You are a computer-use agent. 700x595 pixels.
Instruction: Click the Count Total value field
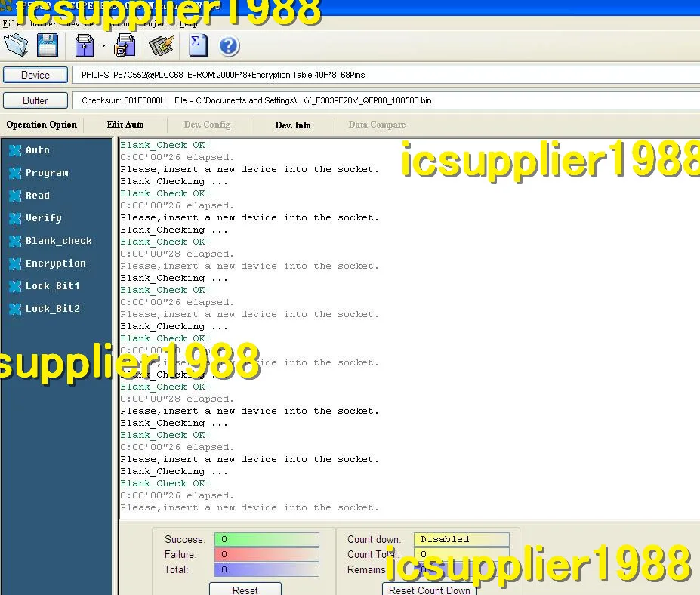point(461,554)
